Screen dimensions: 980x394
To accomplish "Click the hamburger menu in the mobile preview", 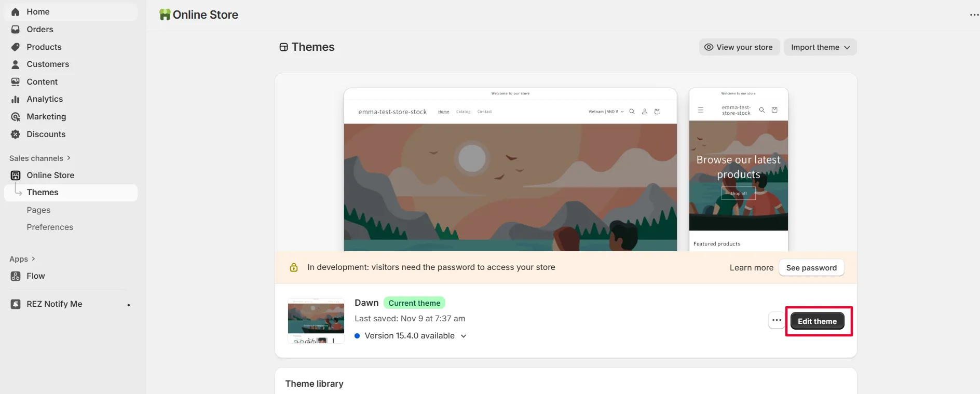I will [700, 110].
